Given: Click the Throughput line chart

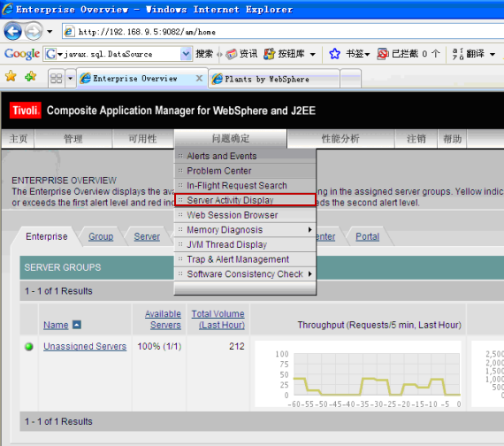Looking at the screenshot, I should [x=358, y=374].
